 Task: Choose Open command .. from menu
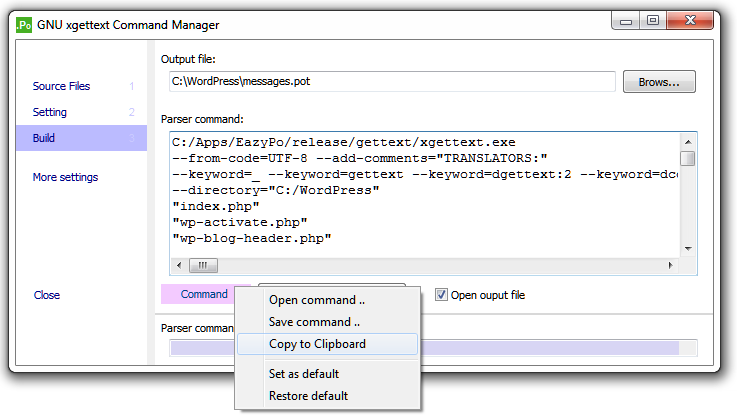click(x=327, y=300)
